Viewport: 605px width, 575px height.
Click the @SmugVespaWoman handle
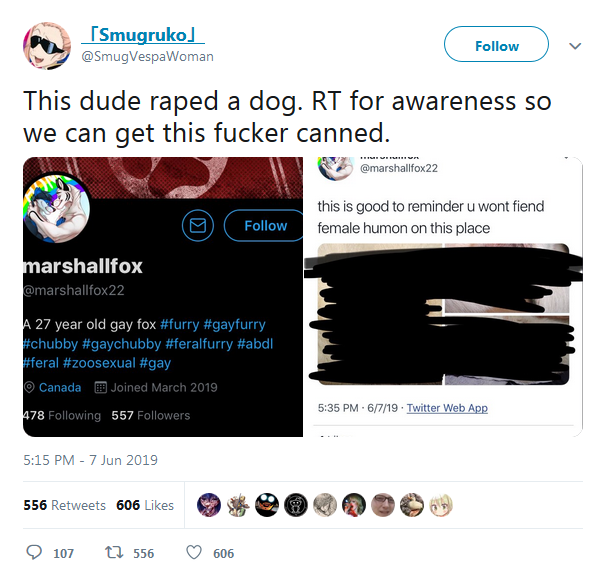pyautogui.click(x=147, y=56)
